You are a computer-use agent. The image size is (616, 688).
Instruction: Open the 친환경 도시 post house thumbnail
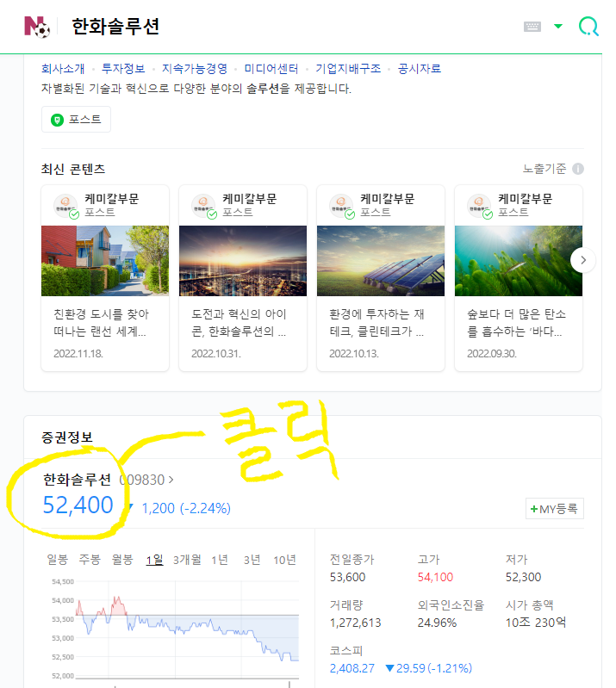(x=105, y=261)
